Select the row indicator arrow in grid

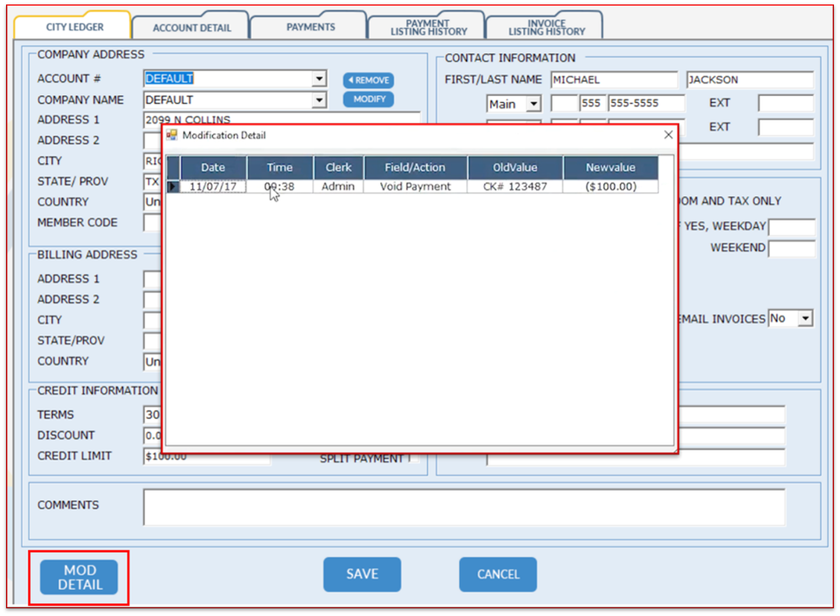173,187
